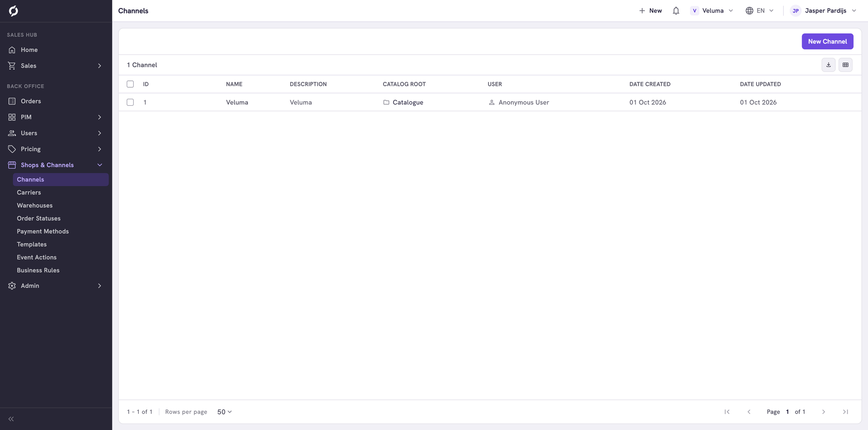Click the Catalogue folder icon
The height and width of the screenshot is (430, 868).
tap(386, 102)
